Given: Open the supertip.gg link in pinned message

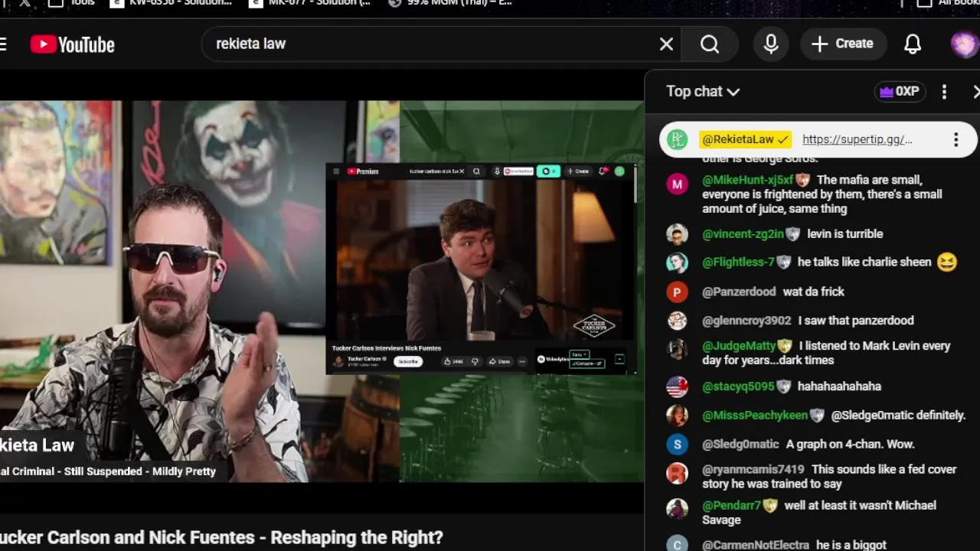Looking at the screenshot, I should pos(857,139).
